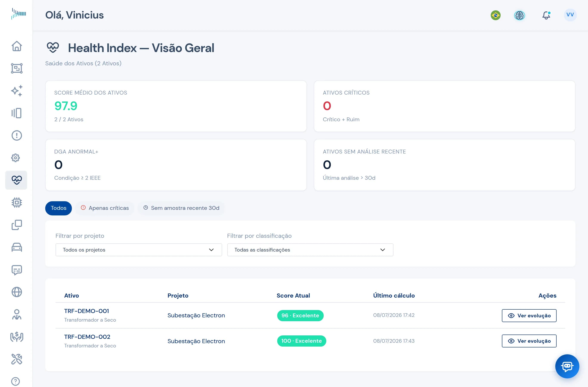Click the brain AI icon in header
Image resolution: width=588 pixels, height=387 pixels.
coord(520,15)
